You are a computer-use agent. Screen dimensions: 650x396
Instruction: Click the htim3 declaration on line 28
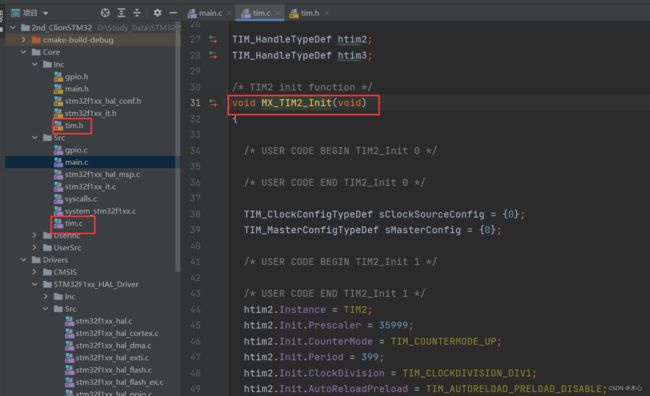[352, 55]
